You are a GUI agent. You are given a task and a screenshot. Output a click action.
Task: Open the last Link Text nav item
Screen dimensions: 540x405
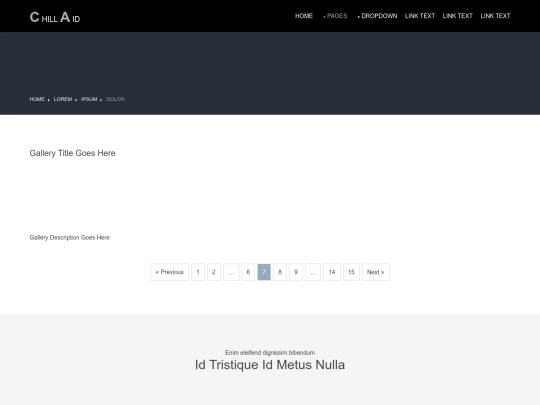(x=495, y=16)
